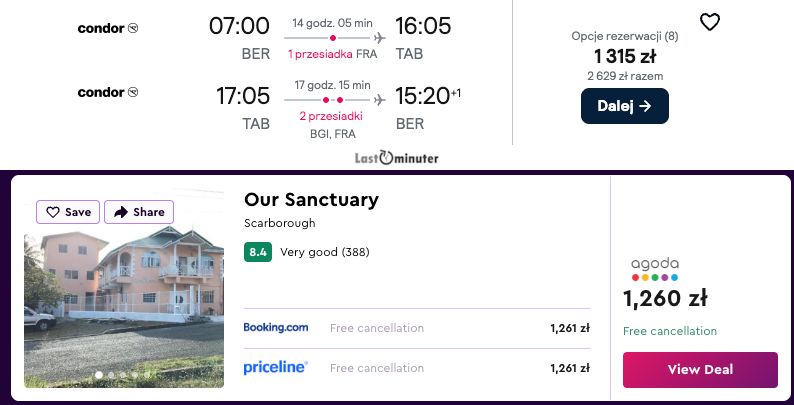The width and height of the screenshot is (794, 405).
Task: Select the Booking.com offer row
Action: [416, 328]
